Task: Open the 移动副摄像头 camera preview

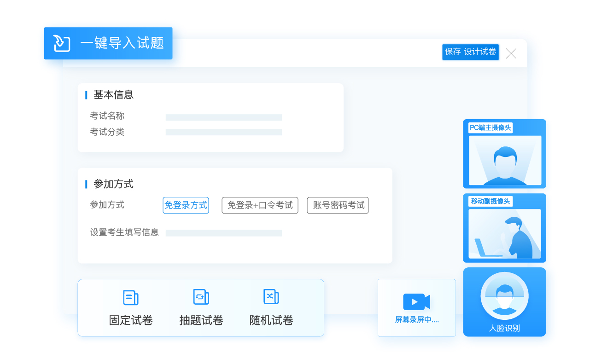Action: pos(505,233)
